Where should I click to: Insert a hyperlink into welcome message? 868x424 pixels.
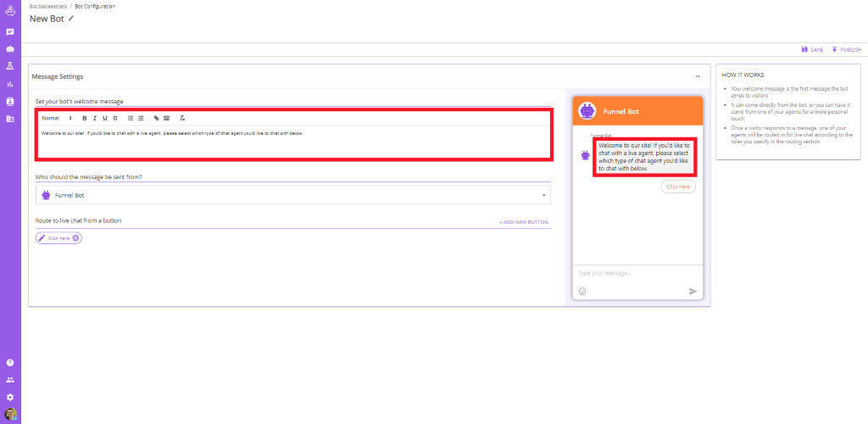[x=157, y=118]
